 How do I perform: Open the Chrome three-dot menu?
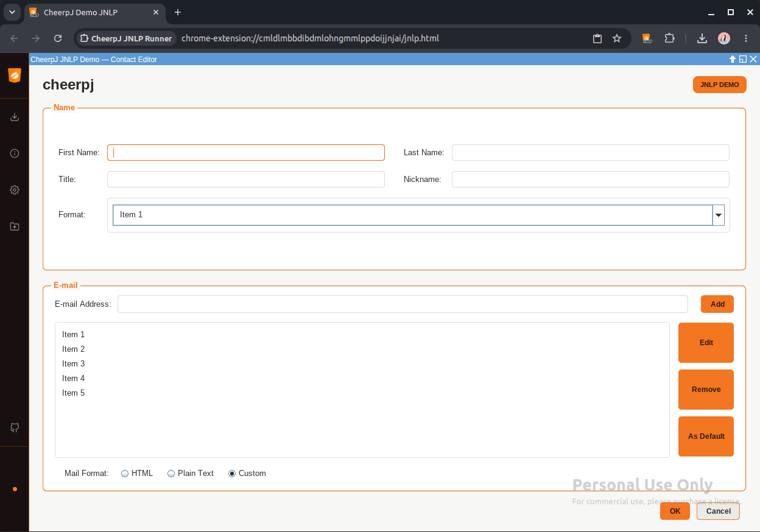[x=746, y=38]
